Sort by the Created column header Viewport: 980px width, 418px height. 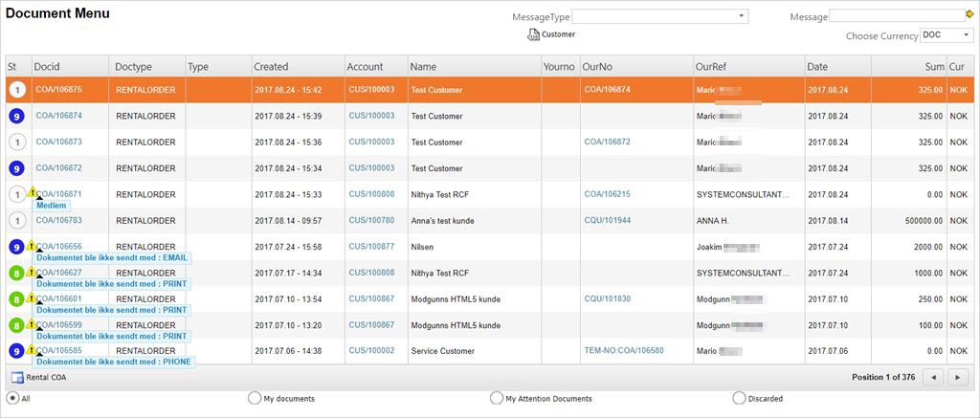[271, 67]
